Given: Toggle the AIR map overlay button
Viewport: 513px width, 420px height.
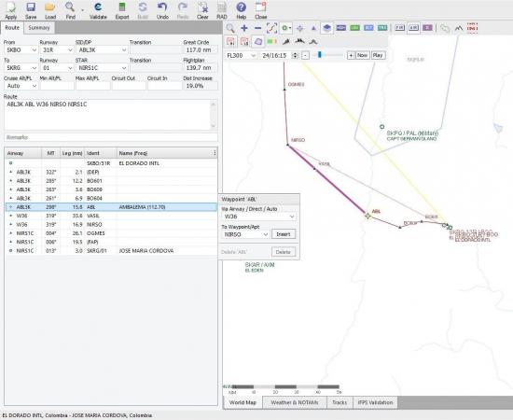Looking at the screenshot, I should (413, 28).
